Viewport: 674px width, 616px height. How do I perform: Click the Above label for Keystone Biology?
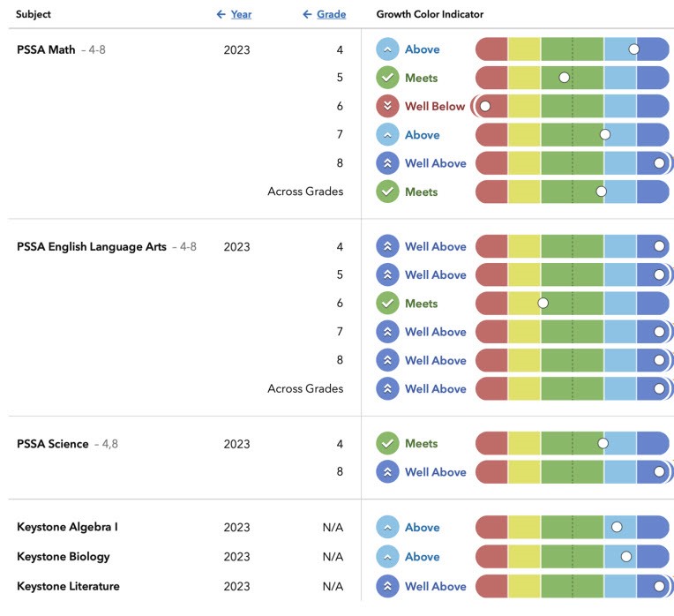tap(422, 557)
